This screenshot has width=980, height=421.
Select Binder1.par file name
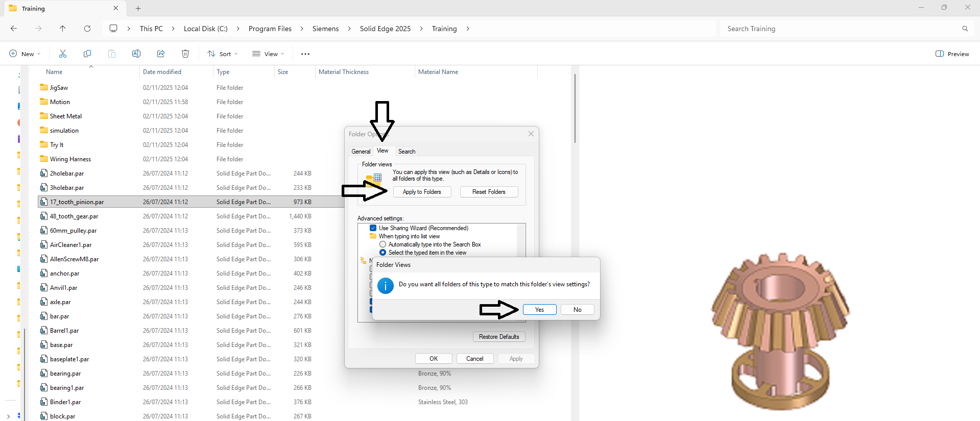65,402
